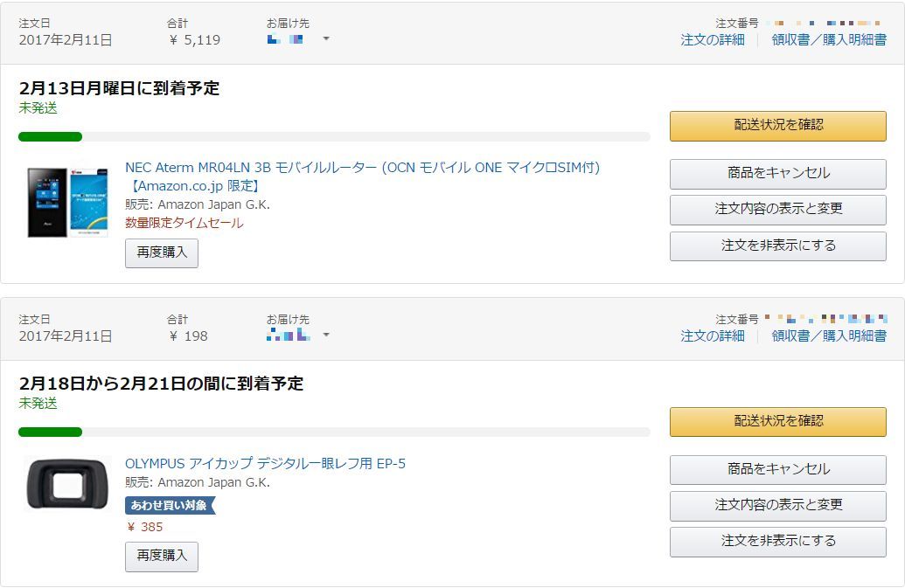Cancel the OLYMPUS eyecup with 商品をキャンセル
905x588 pixels.
click(777, 469)
